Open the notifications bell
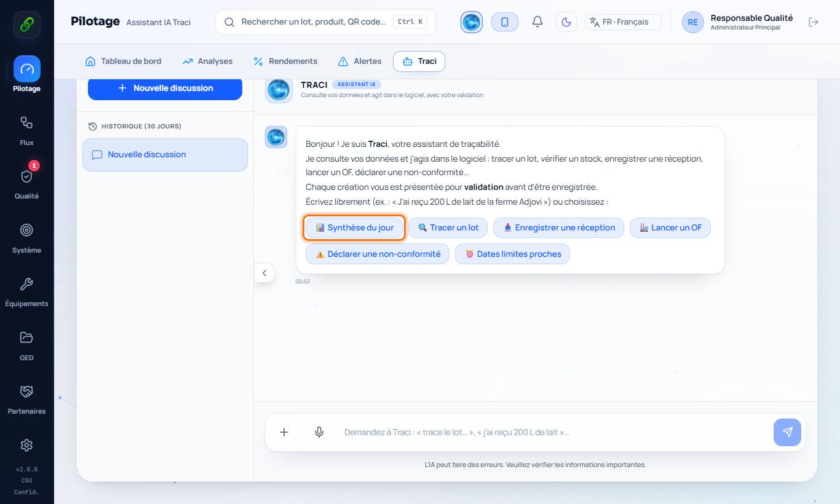 [537, 22]
